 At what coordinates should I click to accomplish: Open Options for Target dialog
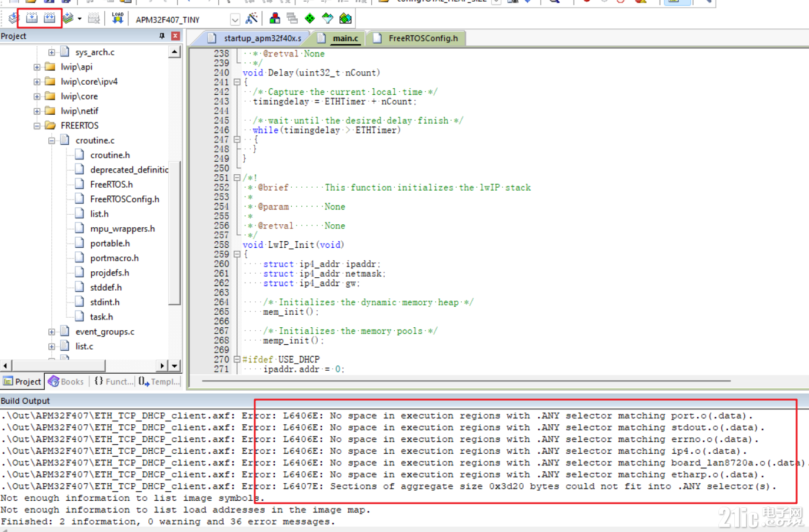click(x=252, y=18)
